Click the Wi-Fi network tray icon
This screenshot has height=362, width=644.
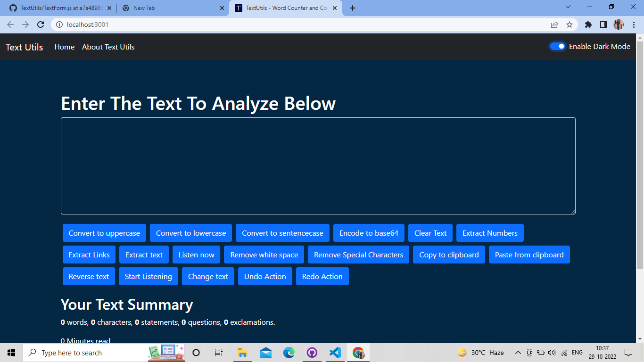564,353
